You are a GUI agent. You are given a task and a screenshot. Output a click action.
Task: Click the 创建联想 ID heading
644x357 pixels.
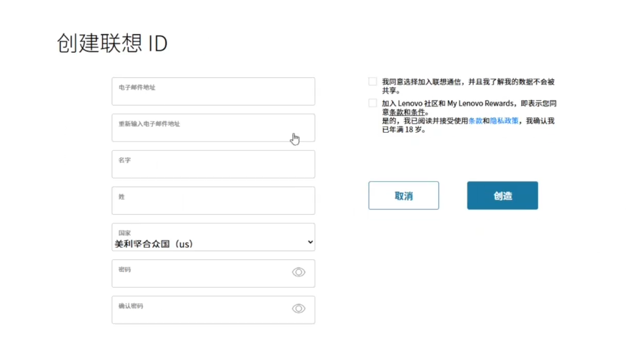click(x=112, y=44)
